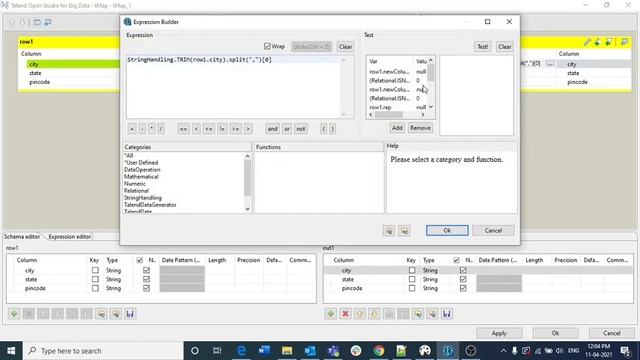
Task: Insert divide operator into expression
Action: click(x=161, y=129)
